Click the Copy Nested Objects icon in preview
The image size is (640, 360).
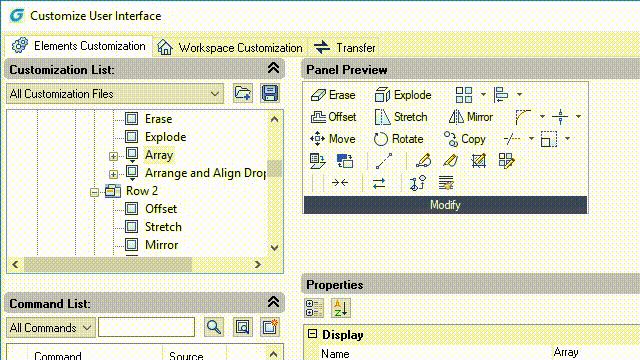click(x=418, y=183)
